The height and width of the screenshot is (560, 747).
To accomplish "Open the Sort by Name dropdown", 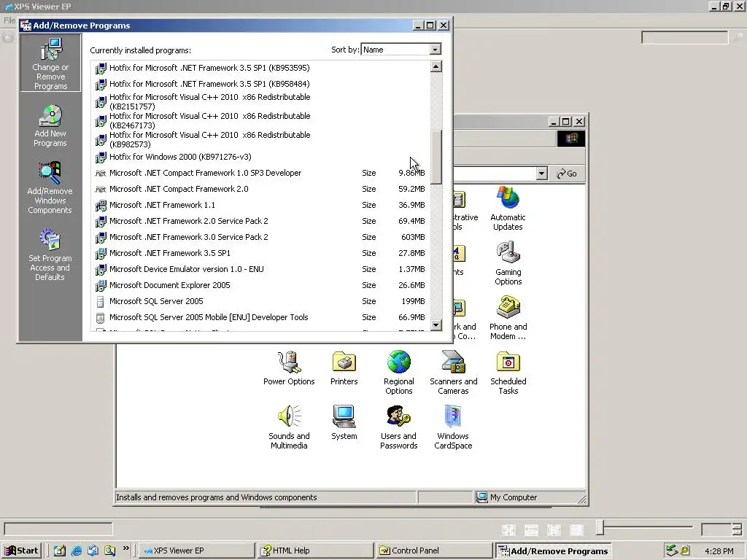I will (x=435, y=50).
